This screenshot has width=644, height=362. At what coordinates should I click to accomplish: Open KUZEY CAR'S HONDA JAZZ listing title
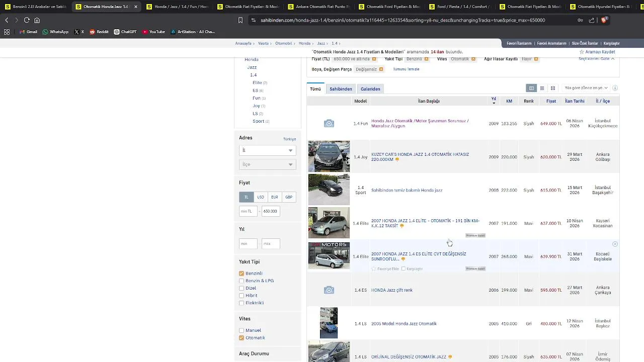pos(420,157)
